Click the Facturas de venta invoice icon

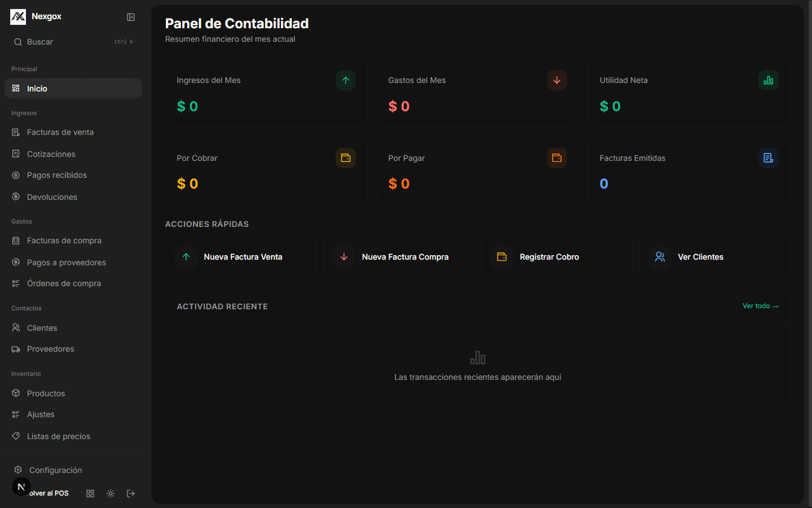(16, 132)
